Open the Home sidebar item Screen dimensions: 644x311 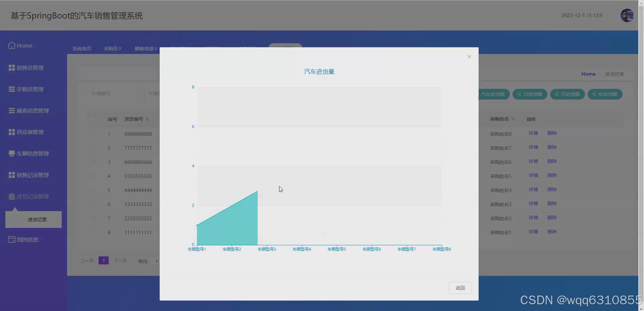click(20, 46)
